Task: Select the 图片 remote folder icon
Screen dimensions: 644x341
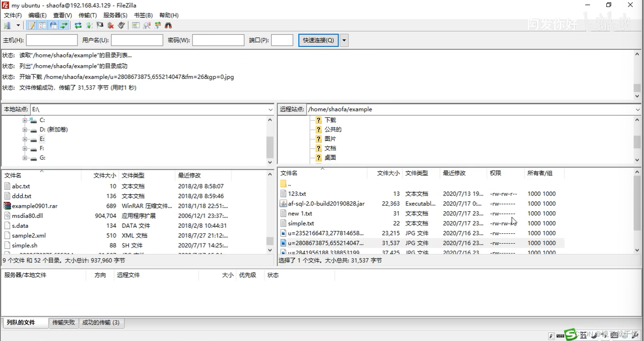Action: tap(318, 139)
